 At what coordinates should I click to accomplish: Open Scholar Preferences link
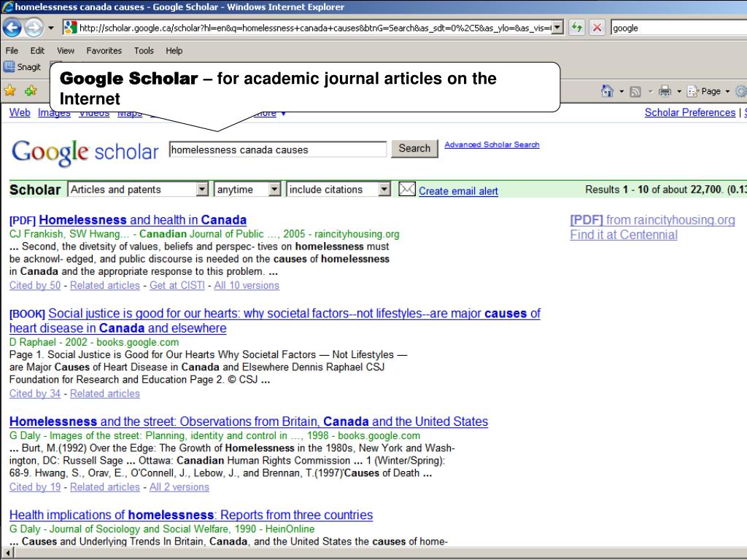point(690,112)
